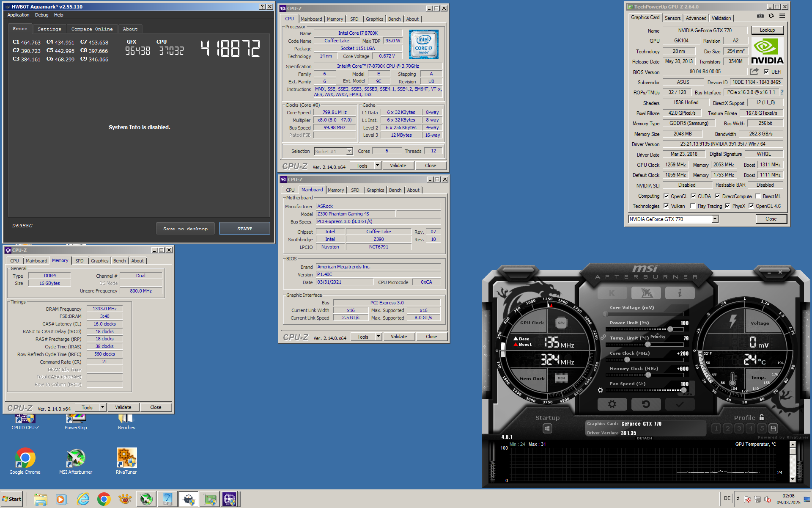This screenshot has width=812, height=508.
Task: Toggle the UEFI checkbox in GPU-Z
Action: (x=766, y=72)
